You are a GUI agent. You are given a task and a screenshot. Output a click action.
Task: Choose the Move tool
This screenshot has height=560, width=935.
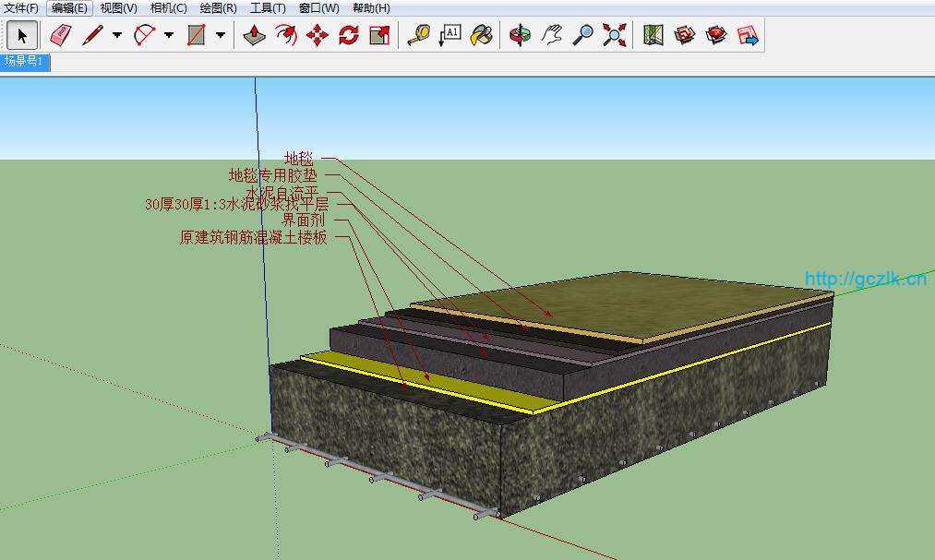(x=318, y=36)
